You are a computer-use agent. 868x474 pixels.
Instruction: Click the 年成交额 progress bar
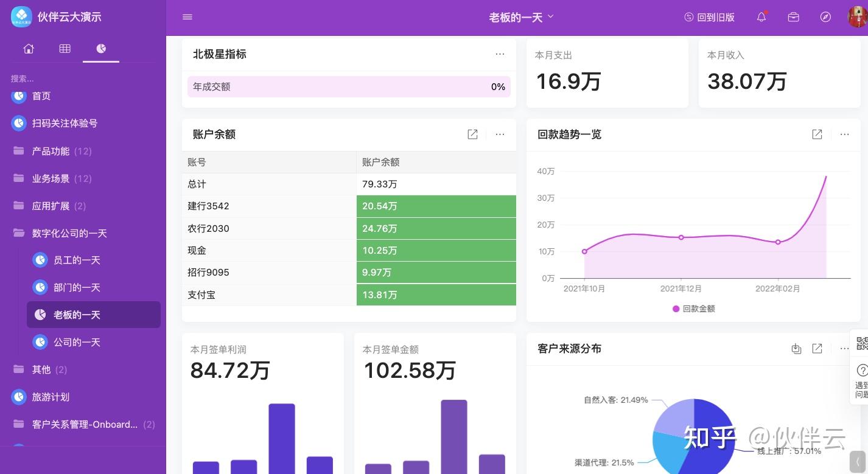[x=349, y=86]
